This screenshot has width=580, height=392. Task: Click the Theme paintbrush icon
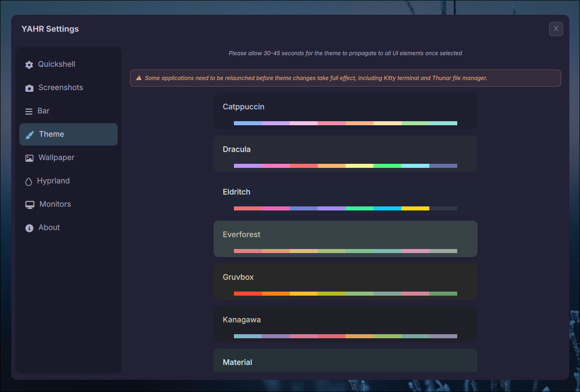pos(29,134)
